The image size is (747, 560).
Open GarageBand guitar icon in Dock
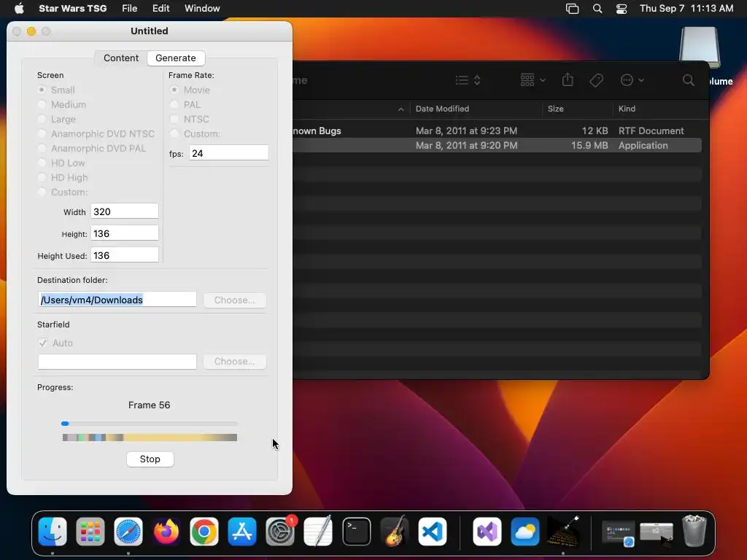point(395,532)
